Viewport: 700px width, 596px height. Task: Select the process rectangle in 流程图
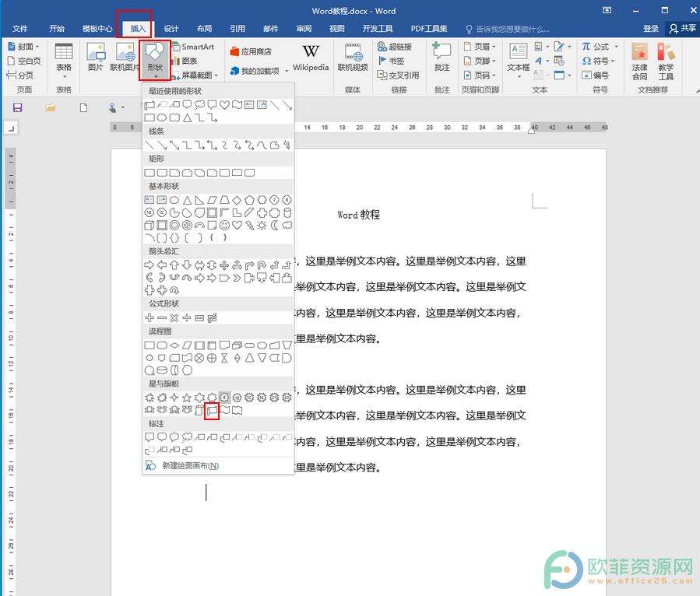pyautogui.click(x=149, y=345)
